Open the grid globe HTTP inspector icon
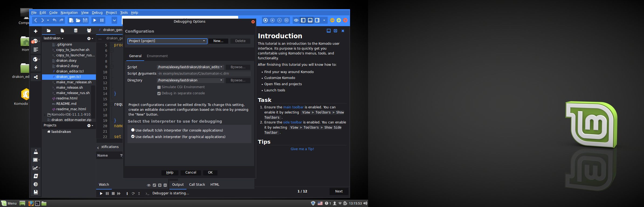The image size is (644, 207). (x=36, y=184)
